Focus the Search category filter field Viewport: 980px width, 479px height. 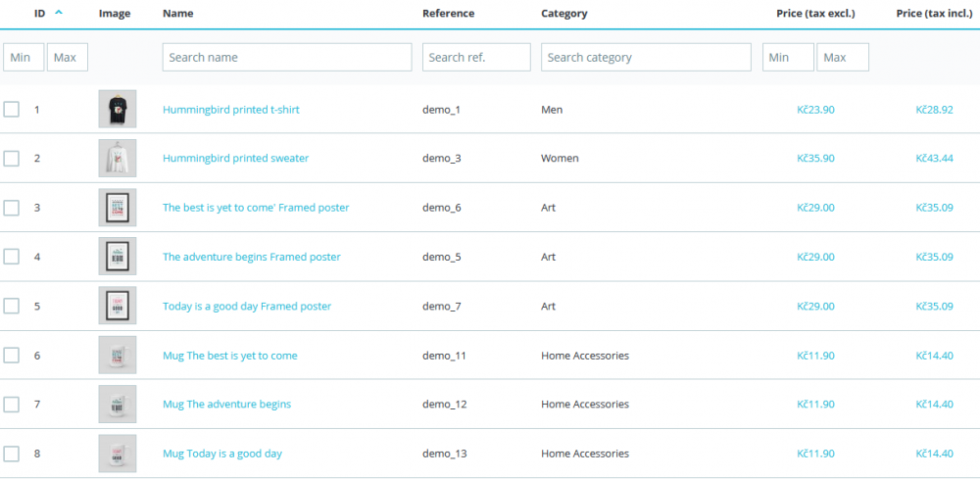point(646,57)
